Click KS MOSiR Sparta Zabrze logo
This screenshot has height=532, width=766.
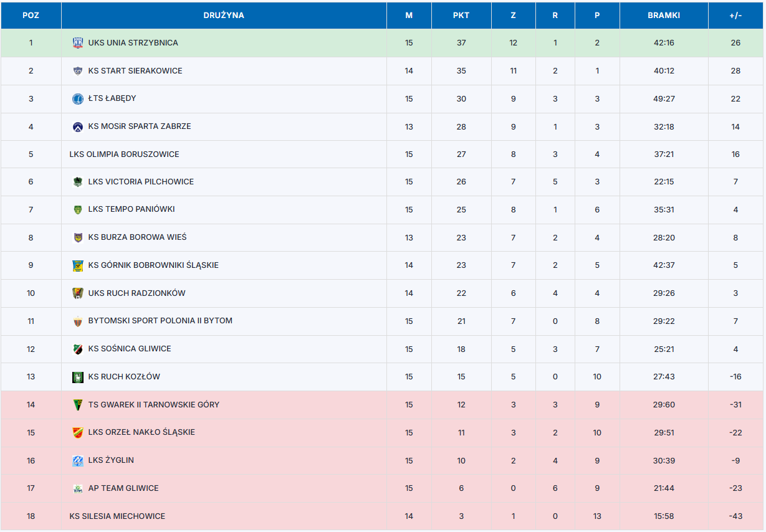(x=77, y=126)
